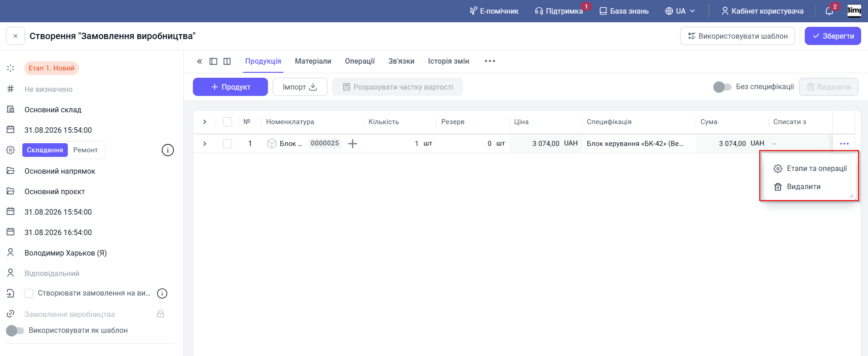Click the collapse sidebar double-chevron icon
The height and width of the screenshot is (356, 868).
click(x=199, y=61)
